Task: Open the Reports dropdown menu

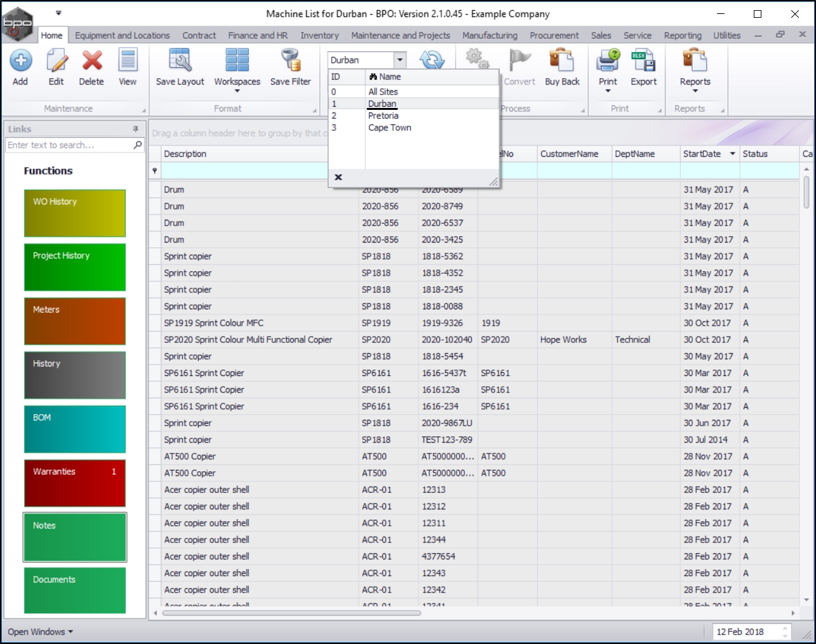Action: point(695,91)
